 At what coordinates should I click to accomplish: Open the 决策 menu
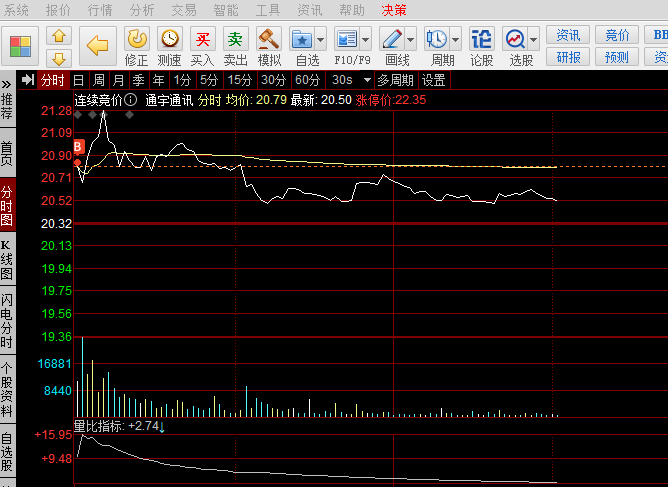click(x=394, y=10)
